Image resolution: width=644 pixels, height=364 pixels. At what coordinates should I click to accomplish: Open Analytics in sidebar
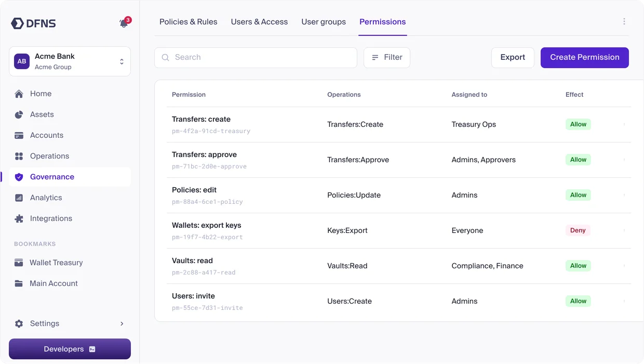[x=70, y=198]
